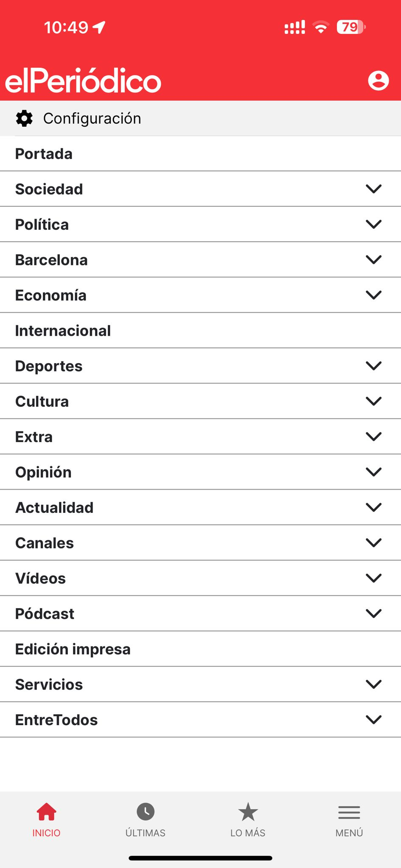Open the Internacional section

click(x=63, y=331)
